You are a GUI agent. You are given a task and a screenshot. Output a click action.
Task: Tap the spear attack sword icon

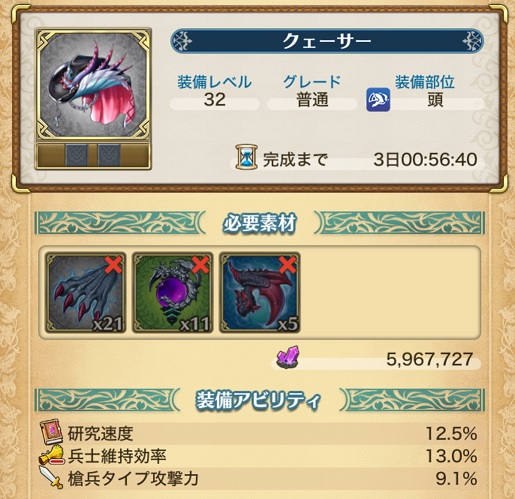(51, 477)
